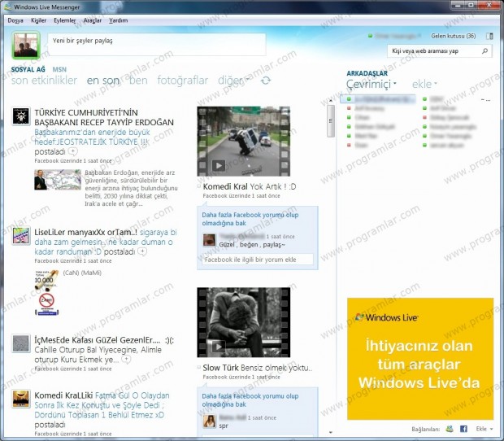Click the search magnifier icon
Image resolution: width=504 pixels, height=441 pixels.
point(485,50)
